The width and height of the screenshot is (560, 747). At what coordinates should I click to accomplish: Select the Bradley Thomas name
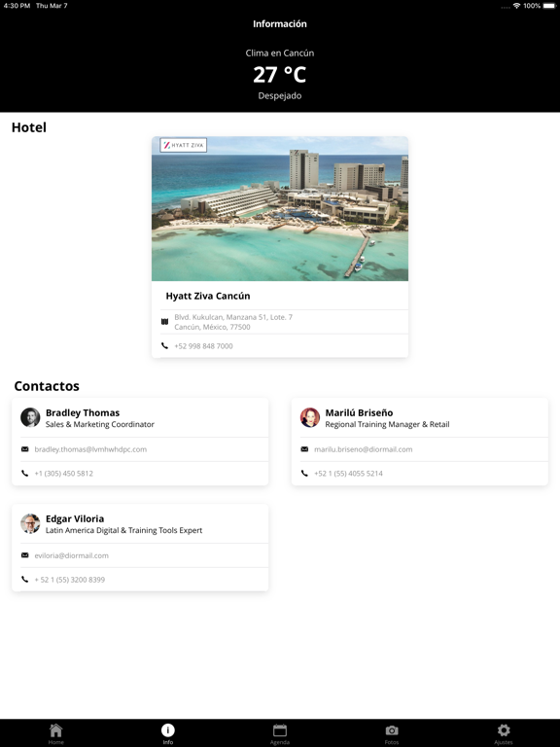83,412
